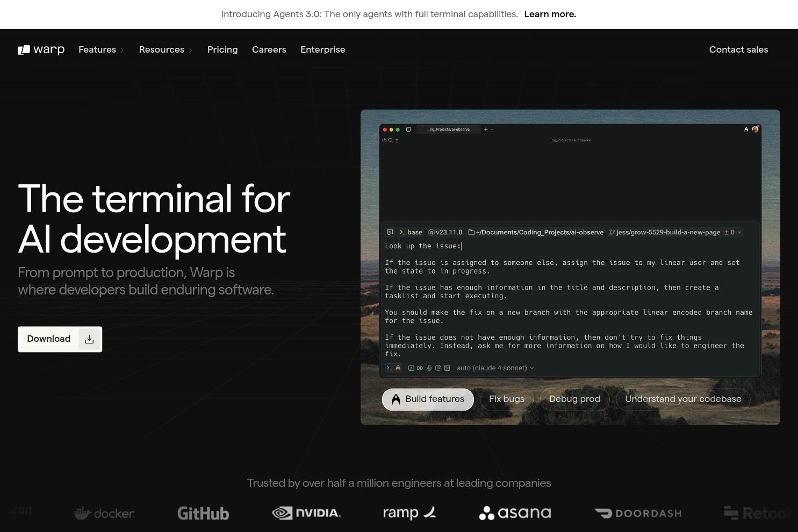Click the DoorDash logo in trusted companies

click(x=638, y=513)
